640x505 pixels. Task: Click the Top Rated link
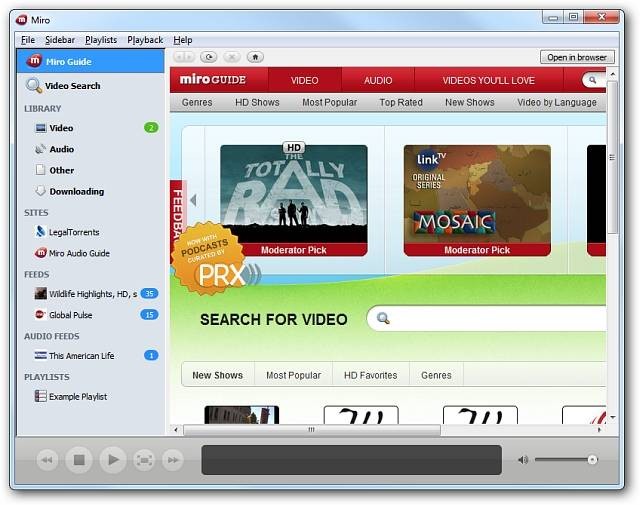(401, 102)
